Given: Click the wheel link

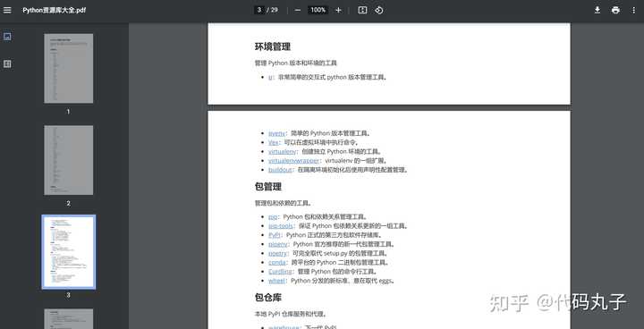Looking at the screenshot, I should (x=276, y=281).
